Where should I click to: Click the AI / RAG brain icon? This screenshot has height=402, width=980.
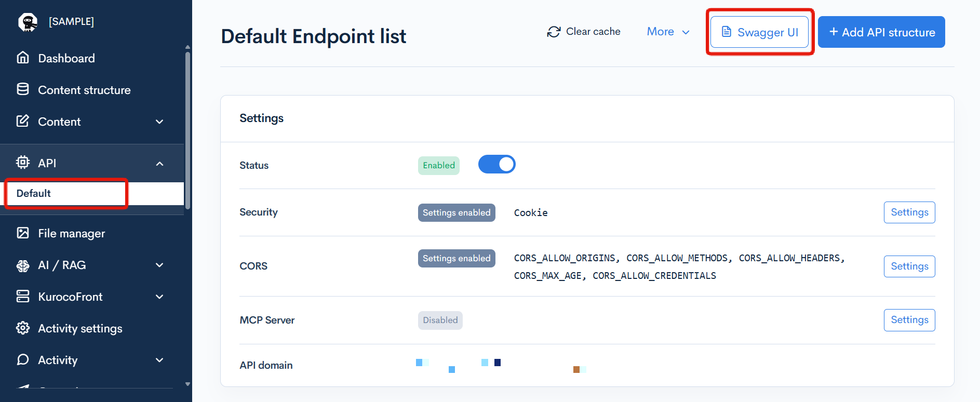pyautogui.click(x=23, y=265)
